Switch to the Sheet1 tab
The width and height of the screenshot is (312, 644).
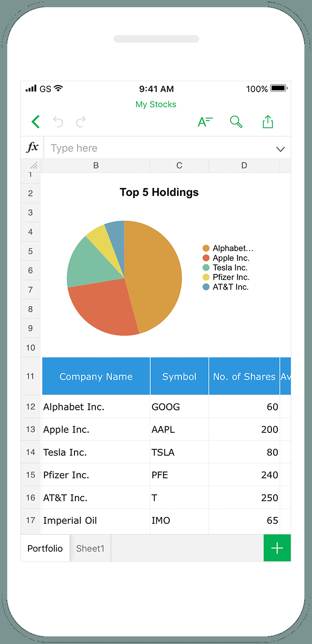(x=90, y=548)
